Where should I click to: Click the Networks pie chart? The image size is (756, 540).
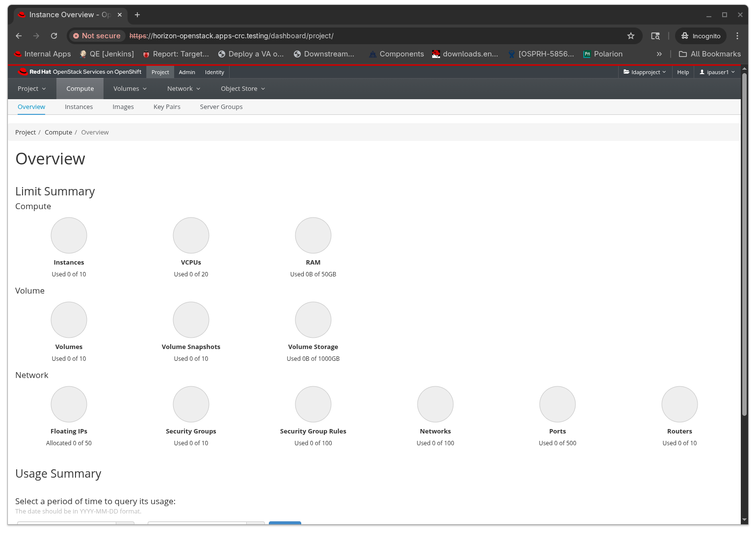point(435,405)
